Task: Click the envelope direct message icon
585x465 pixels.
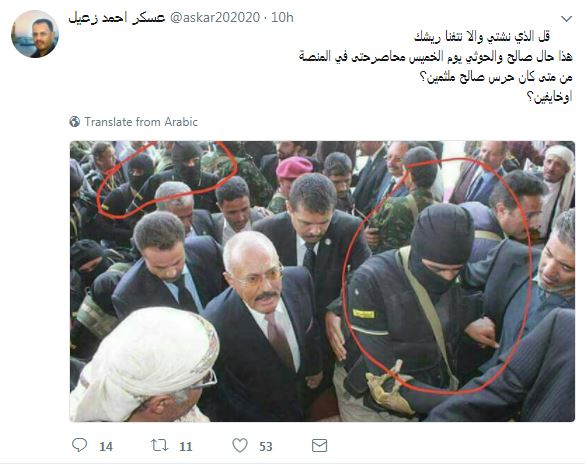Action: click(x=319, y=446)
